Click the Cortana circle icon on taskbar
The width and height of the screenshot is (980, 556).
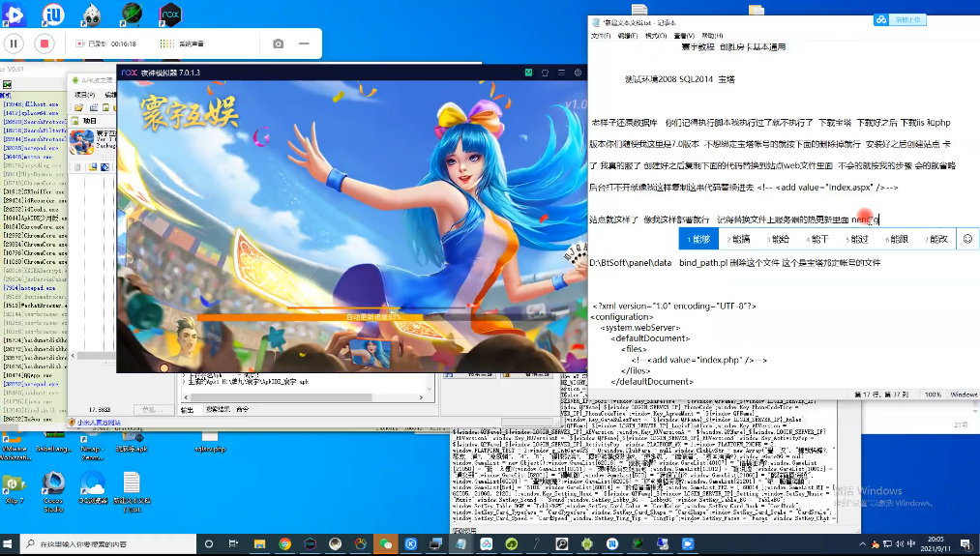point(209,544)
